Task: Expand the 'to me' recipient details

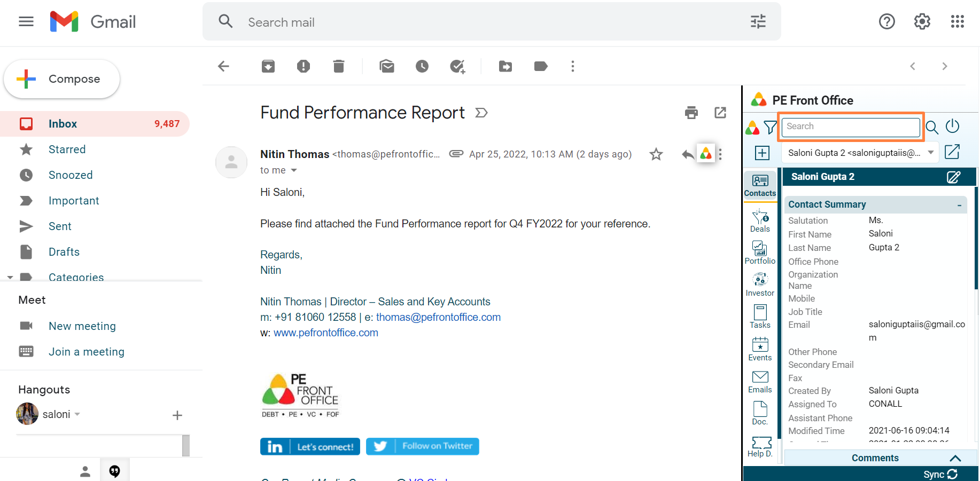Action: (x=293, y=170)
